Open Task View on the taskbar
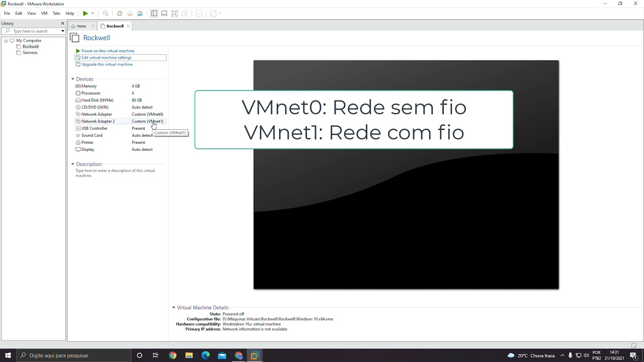Viewport: 644px width, 362px height. click(155, 355)
